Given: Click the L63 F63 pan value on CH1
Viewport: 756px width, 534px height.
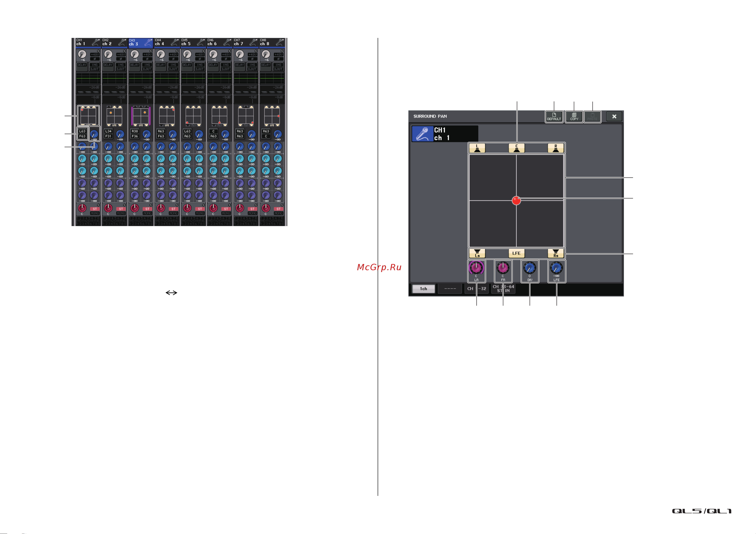Looking at the screenshot, I should (x=82, y=134).
